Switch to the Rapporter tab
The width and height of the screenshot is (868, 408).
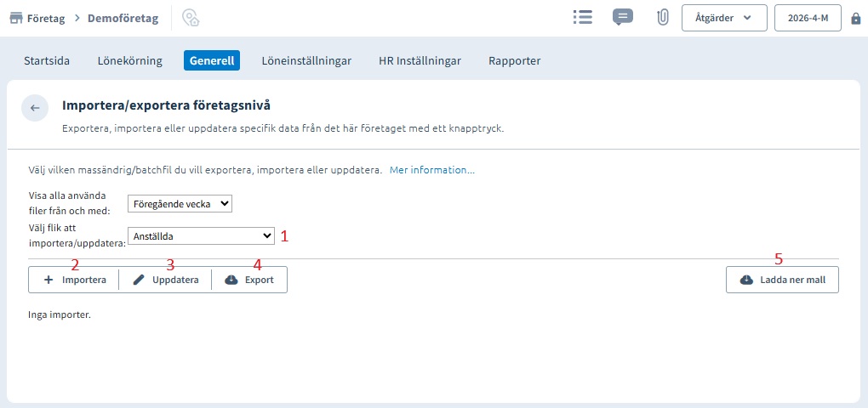514,60
